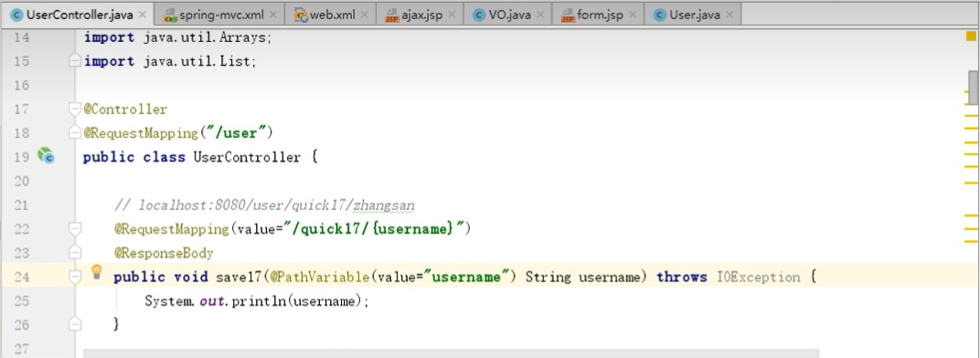Click the println call on line 25
Image resolution: width=980 pixels, height=358 pixels.
259,301
